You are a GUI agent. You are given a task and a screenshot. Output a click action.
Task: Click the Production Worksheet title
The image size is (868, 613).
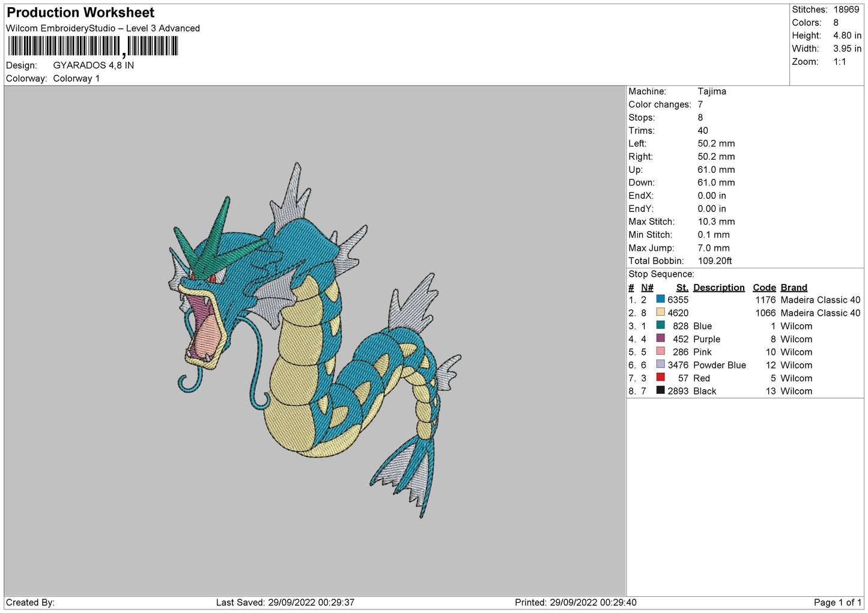pos(80,13)
